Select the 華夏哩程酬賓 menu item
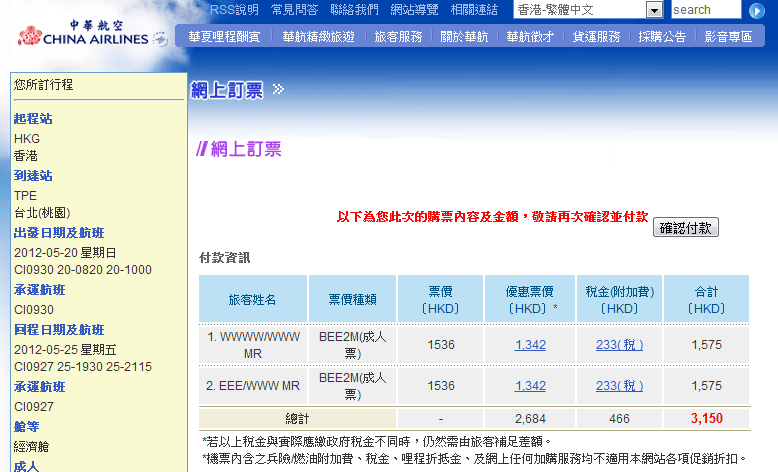Image resolution: width=778 pixels, height=472 pixels. pyautogui.click(x=224, y=37)
